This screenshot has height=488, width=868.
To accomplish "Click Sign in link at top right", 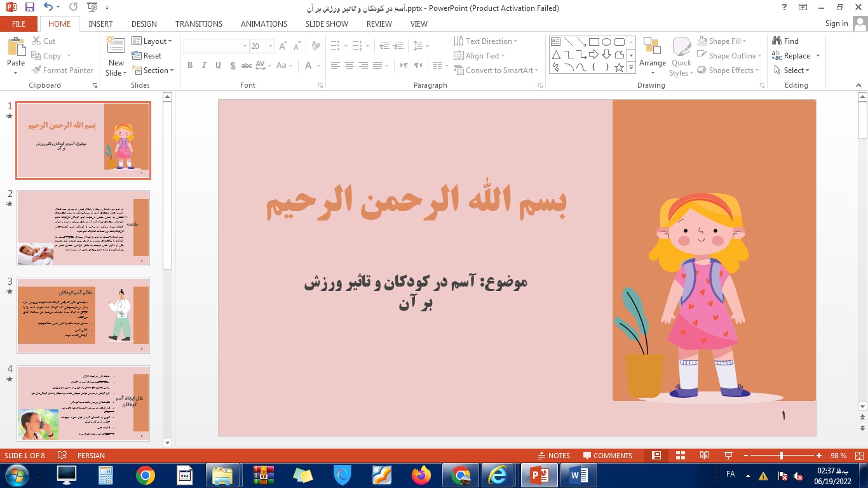I will [x=836, y=24].
